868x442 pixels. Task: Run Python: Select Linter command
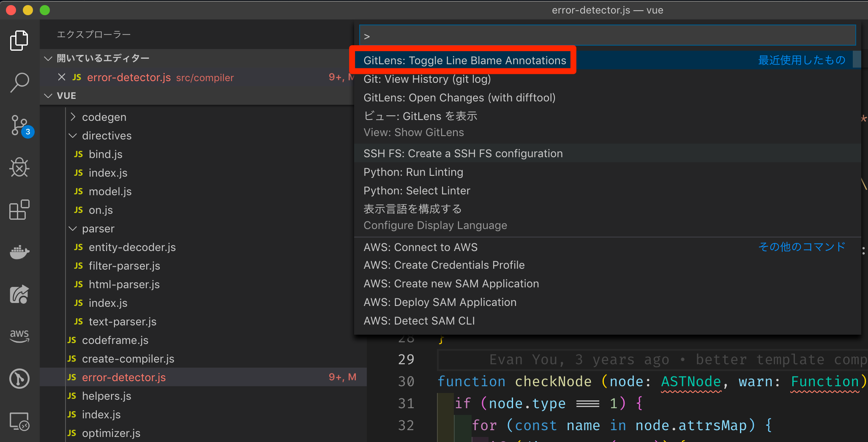pos(607,191)
